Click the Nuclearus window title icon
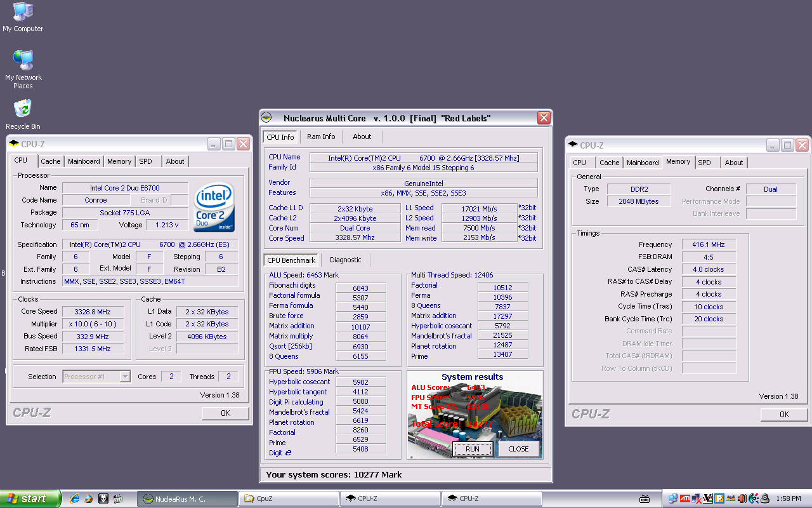Image resolution: width=812 pixels, height=508 pixels. pos(266,118)
